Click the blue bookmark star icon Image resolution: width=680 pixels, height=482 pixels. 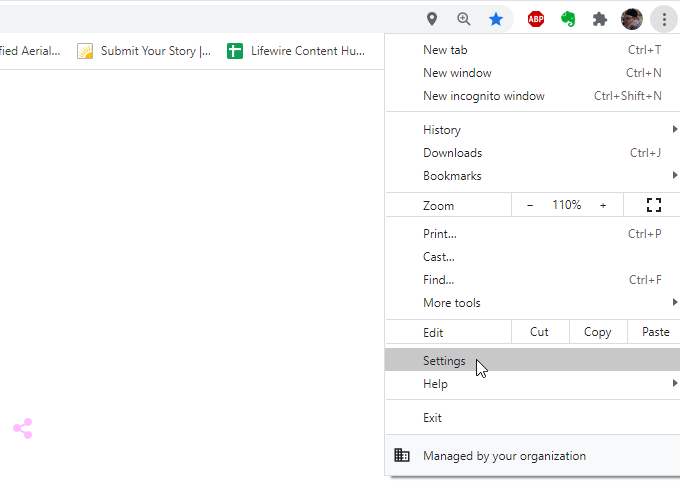click(496, 19)
